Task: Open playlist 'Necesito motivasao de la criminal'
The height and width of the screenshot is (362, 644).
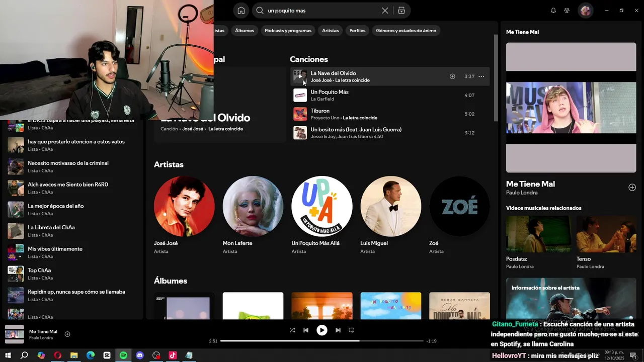Action: click(73, 166)
